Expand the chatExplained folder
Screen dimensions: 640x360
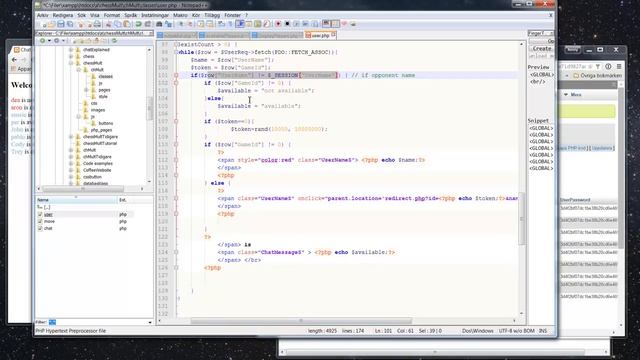(71, 50)
